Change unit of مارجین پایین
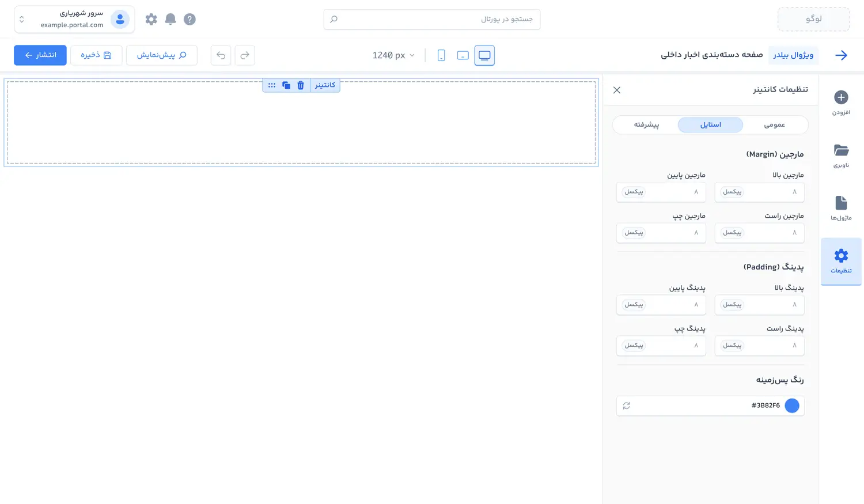 (x=634, y=192)
